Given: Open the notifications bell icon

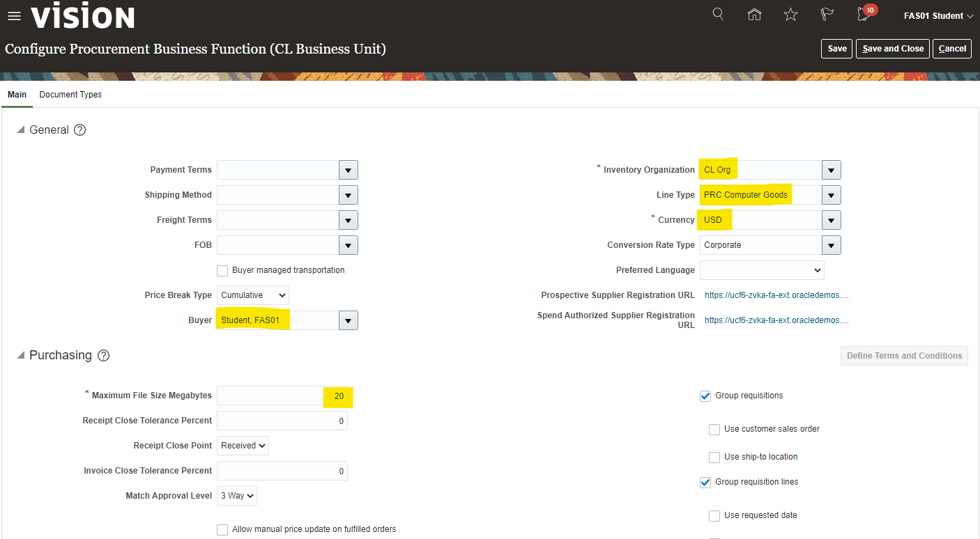Looking at the screenshot, I should point(864,15).
